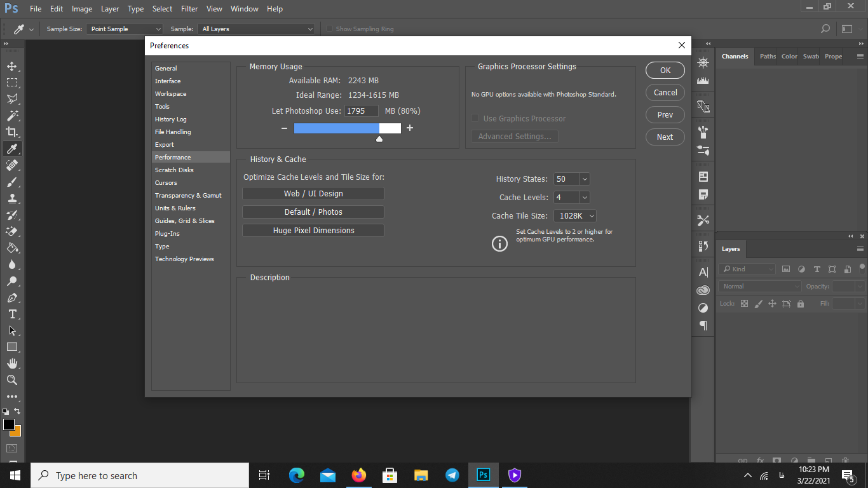Screen dimensions: 868x488
Task: Select the Horizontal Type tool
Action: coord(12,314)
